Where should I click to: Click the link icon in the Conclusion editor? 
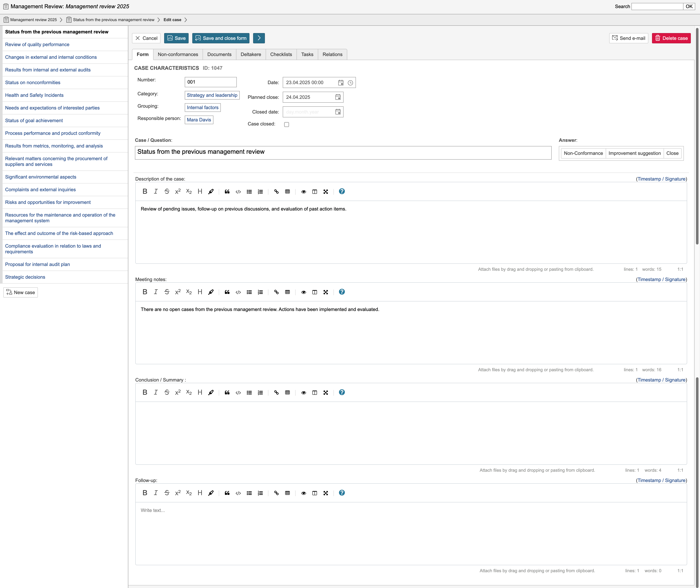[276, 392]
